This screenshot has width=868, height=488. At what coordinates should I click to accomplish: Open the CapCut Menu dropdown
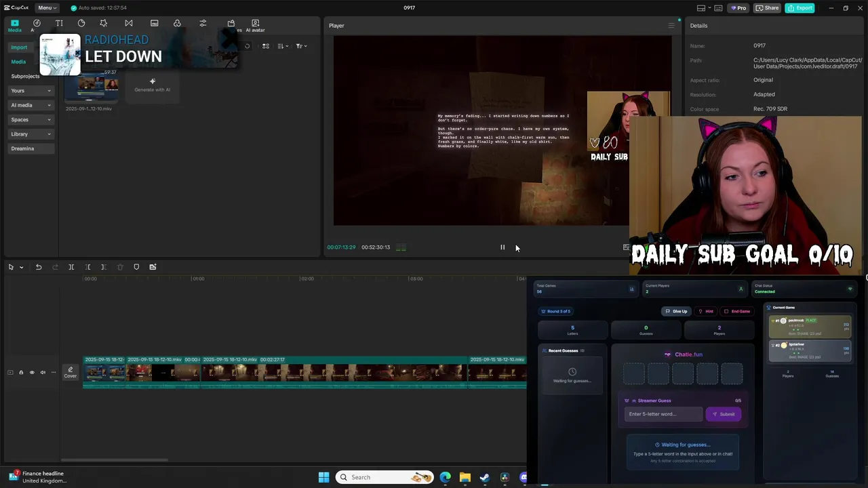point(47,8)
